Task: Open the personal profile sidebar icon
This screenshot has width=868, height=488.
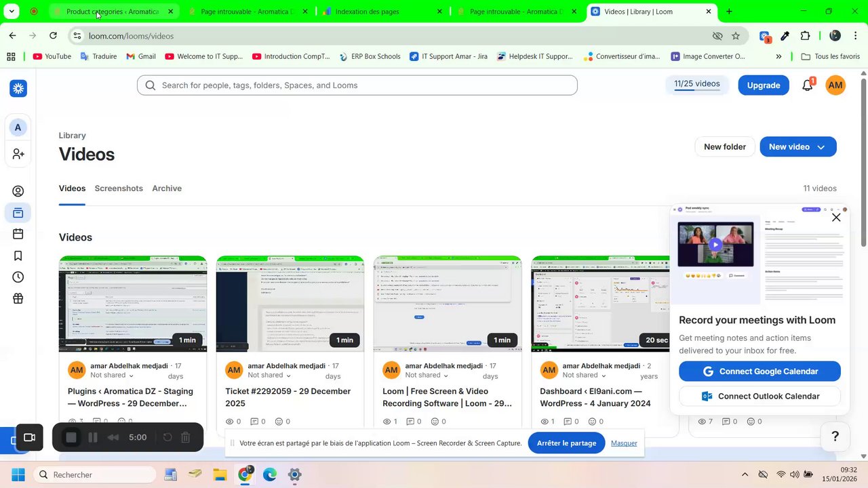Action: coord(18,192)
